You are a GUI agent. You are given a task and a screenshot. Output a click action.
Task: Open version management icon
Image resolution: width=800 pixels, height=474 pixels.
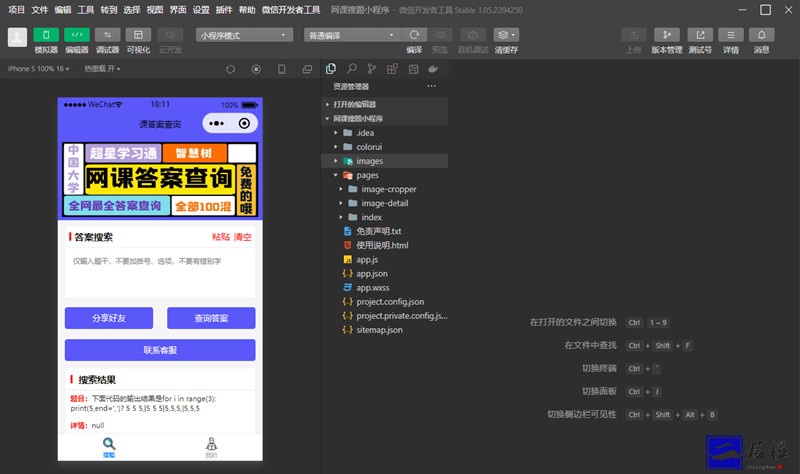tap(666, 35)
